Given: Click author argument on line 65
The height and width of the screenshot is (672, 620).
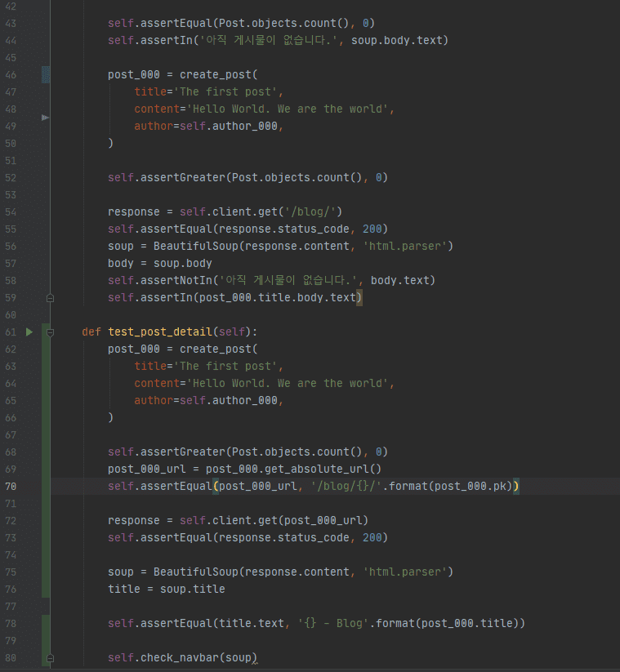Looking at the screenshot, I should (x=154, y=400).
